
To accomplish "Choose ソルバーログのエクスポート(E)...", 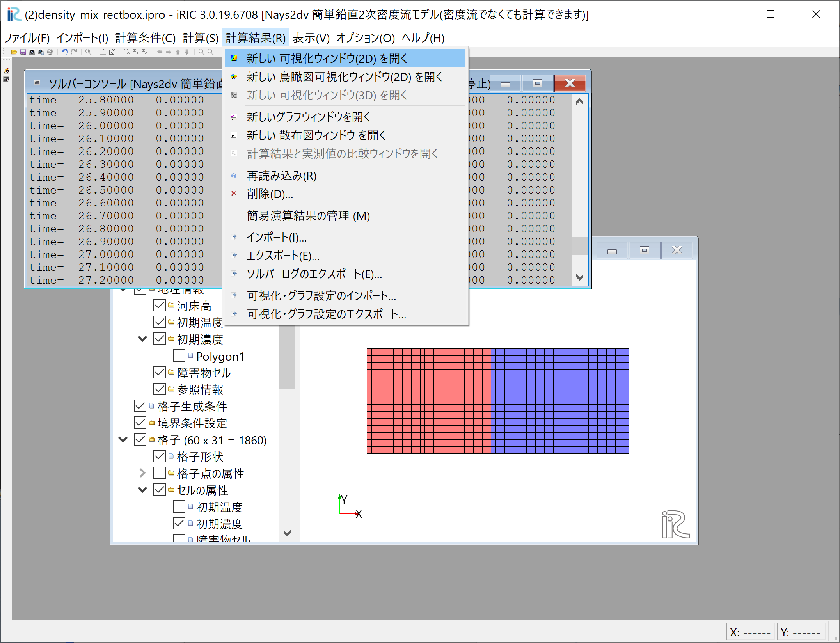I will tap(345, 274).
